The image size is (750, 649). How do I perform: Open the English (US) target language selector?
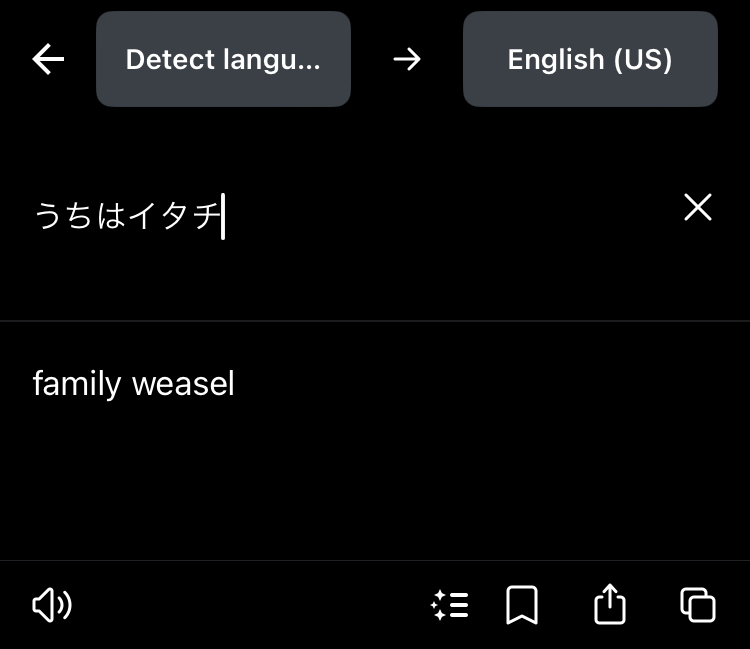(590, 60)
